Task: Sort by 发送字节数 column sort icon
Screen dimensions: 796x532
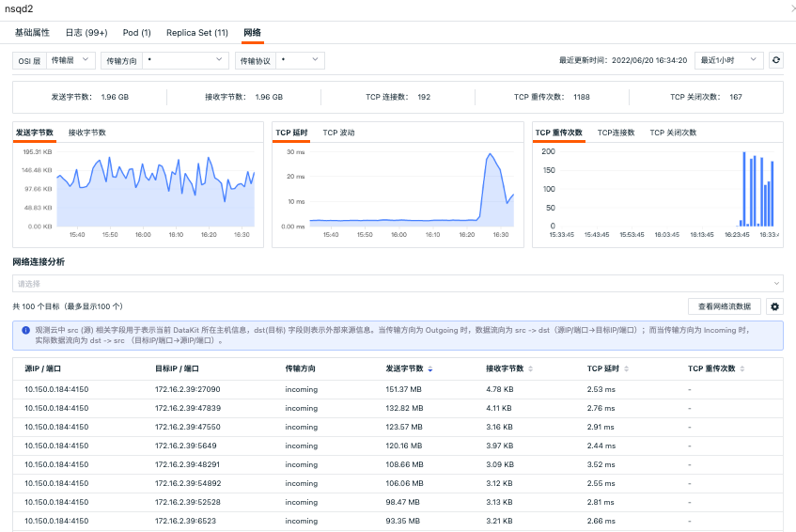Action: click(x=430, y=369)
